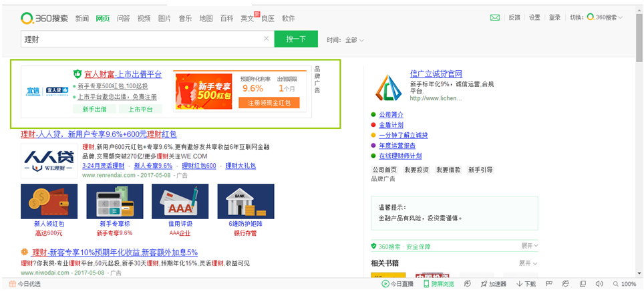
Task: Open the 时间 全部 filter dropdown
Action: 354,40
